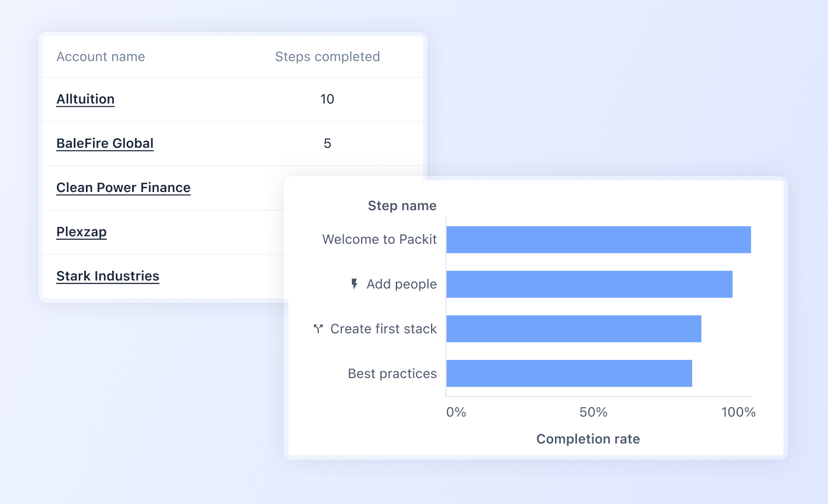Click the Add people completion bar
828x504 pixels.
coord(589,284)
